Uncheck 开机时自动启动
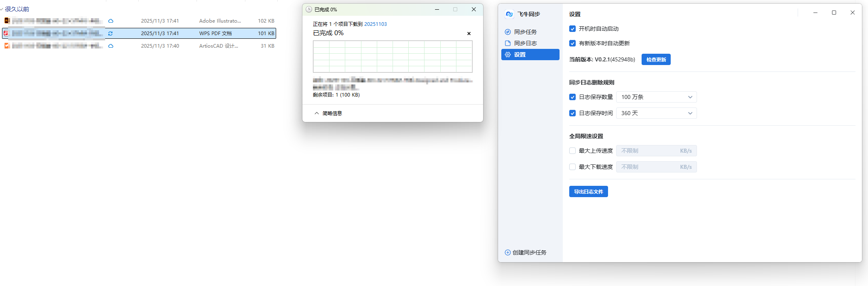Screen dimensions: 868x286 tap(572, 29)
